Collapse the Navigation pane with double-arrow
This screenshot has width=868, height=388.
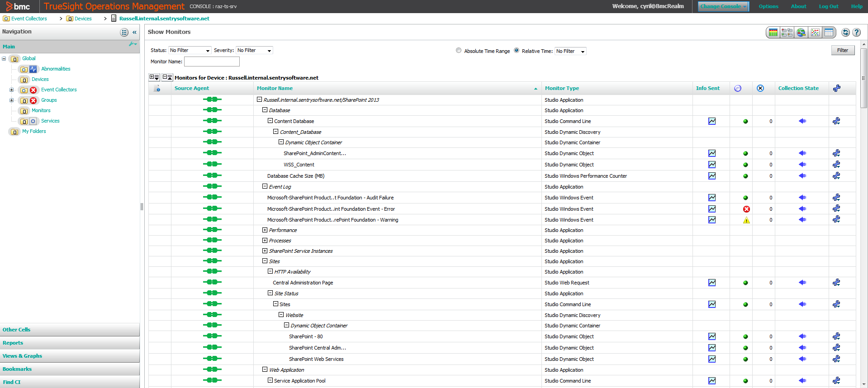(134, 33)
